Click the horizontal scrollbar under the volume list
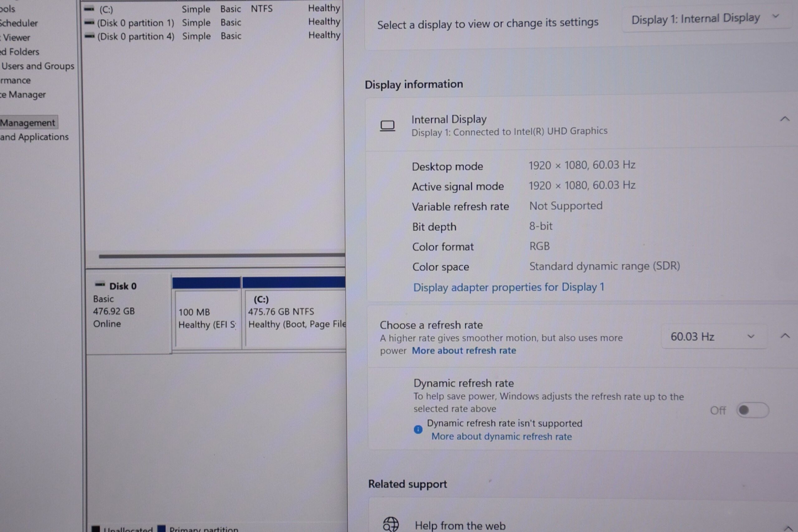Viewport: 798px width, 532px height. 222,256
